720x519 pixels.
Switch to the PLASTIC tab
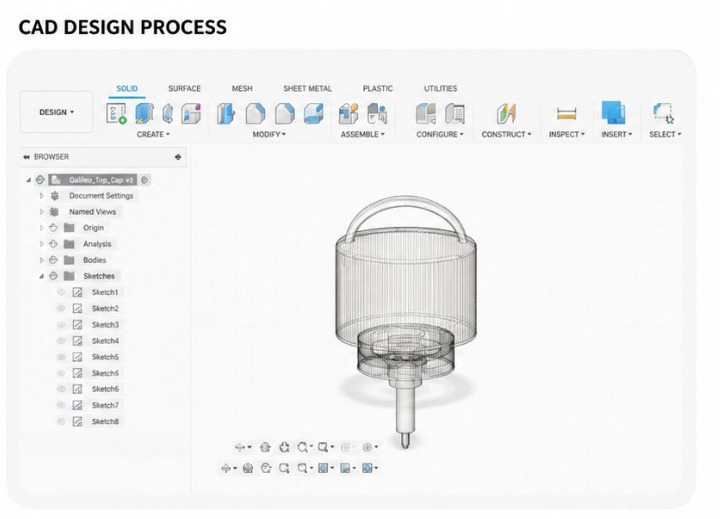pos(378,89)
